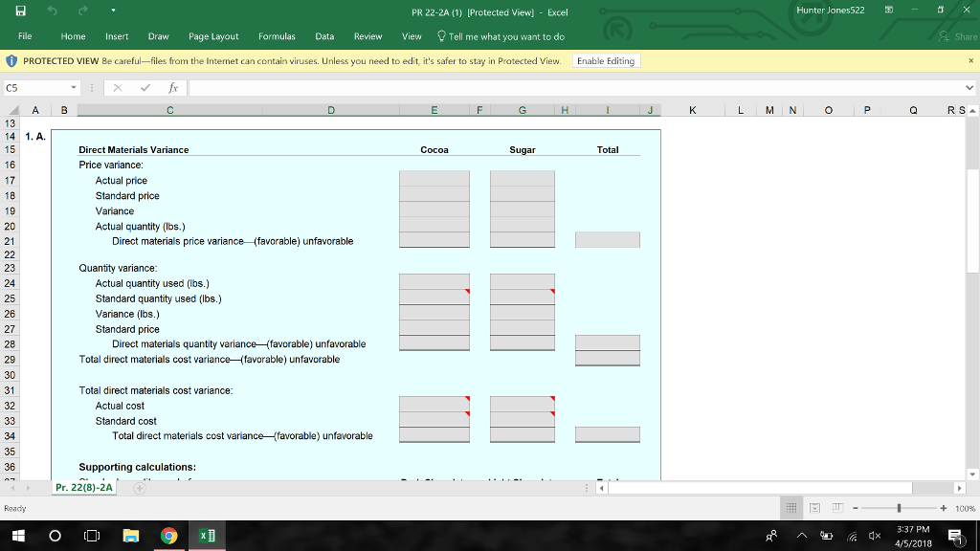Click Ribbon Display Options icon
The image size is (980, 551).
click(889, 10)
